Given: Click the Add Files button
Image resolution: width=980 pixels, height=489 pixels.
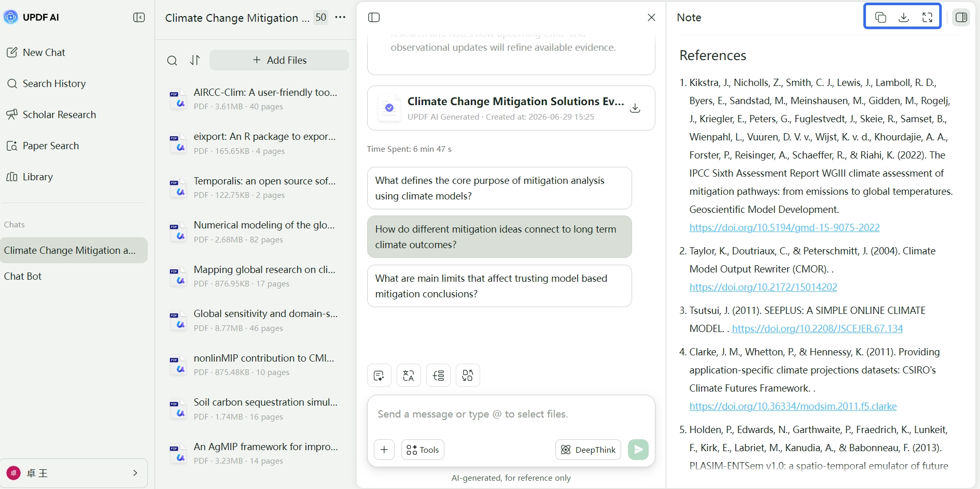Looking at the screenshot, I should click(279, 60).
